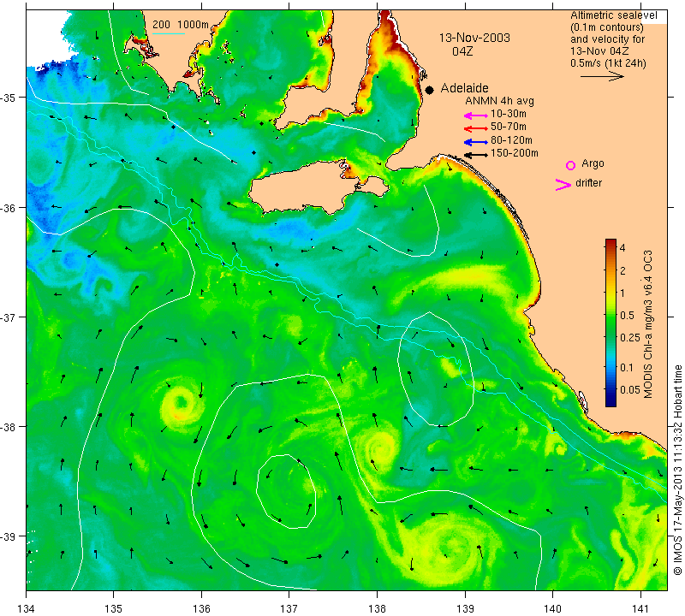The height and width of the screenshot is (616, 685).
Task: Click longitude axis label 137
Action: pyautogui.click(x=289, y=608)
